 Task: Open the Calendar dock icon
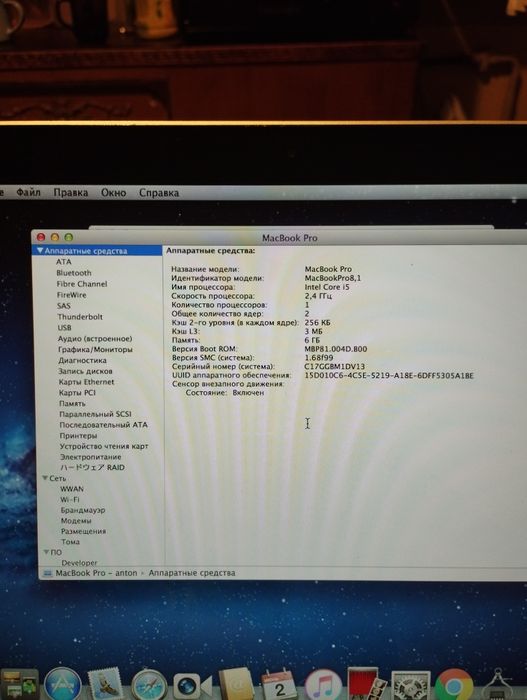[x=279, y=685]
